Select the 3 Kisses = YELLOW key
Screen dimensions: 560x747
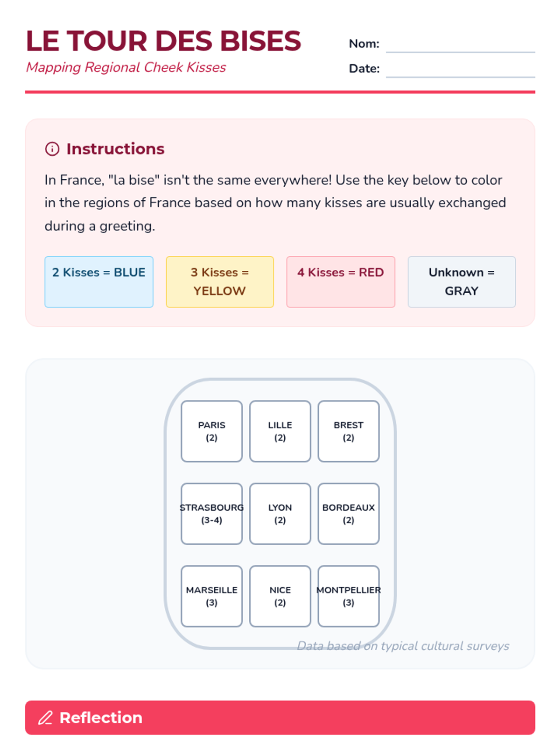(220, 282)
